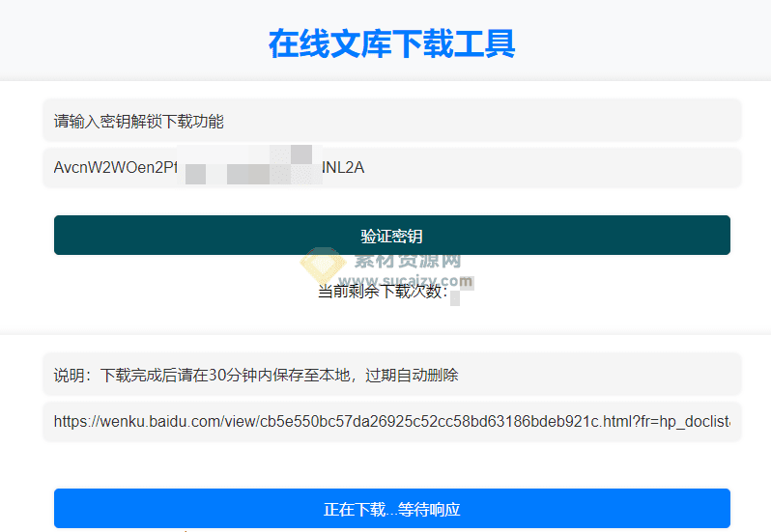Click the https prefix in the URL field

(x=72, y=421)
